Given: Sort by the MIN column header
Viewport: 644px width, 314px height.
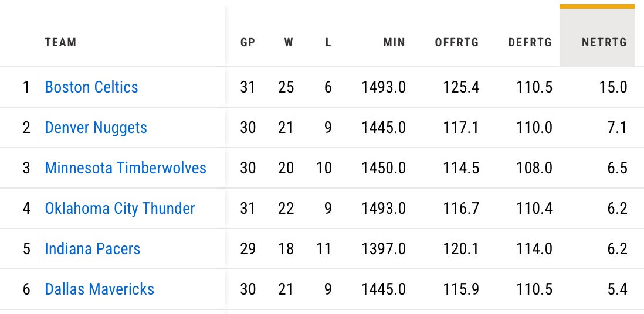Looking at the screenshot, I should click(394, 42).
